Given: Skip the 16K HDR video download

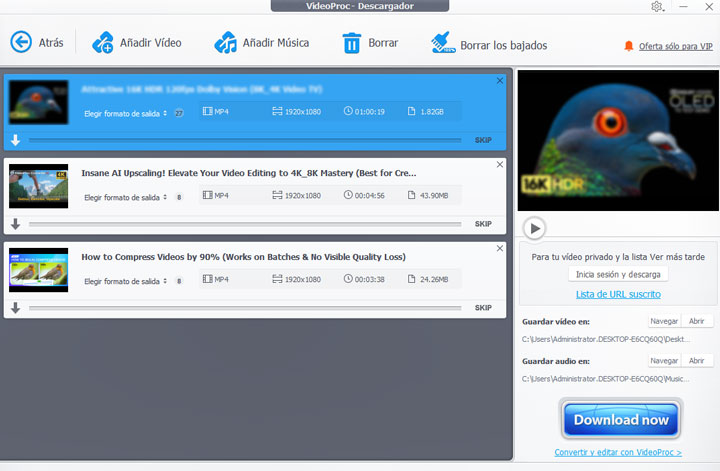Looking at the screenshot, I should (x=483, y=140).
